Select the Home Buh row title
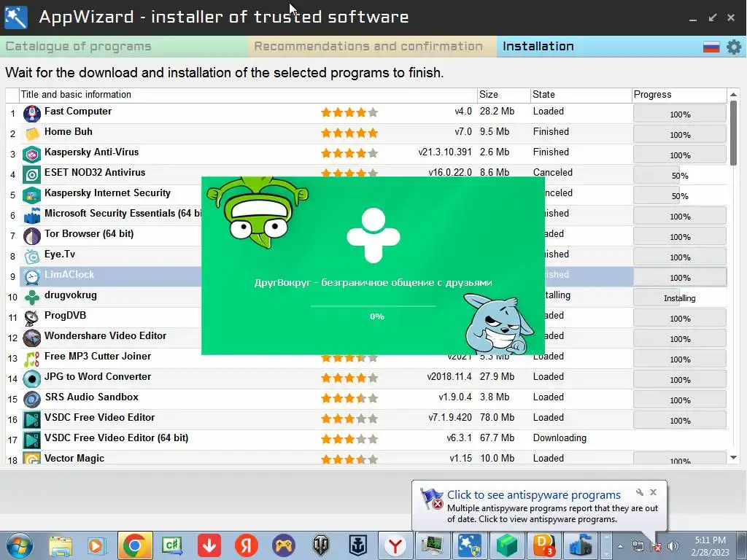The image size is (747, 560). [69, 131]
